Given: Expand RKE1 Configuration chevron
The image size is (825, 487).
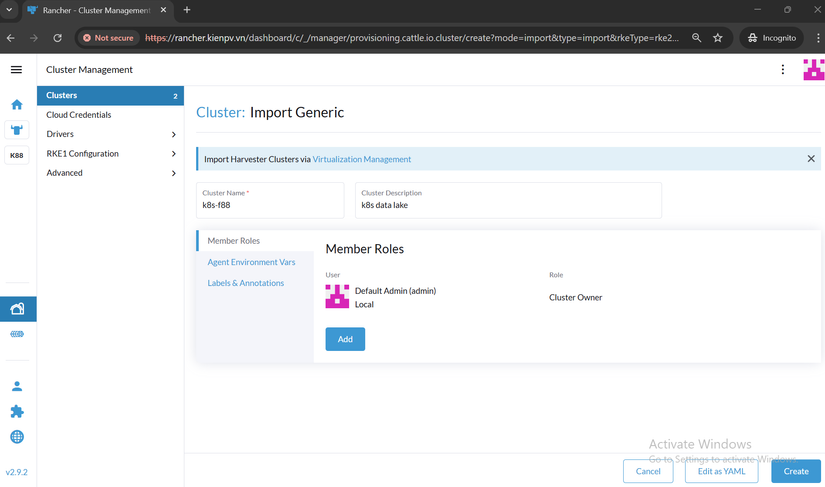Looking at the screenshot, I should point(173,154).
